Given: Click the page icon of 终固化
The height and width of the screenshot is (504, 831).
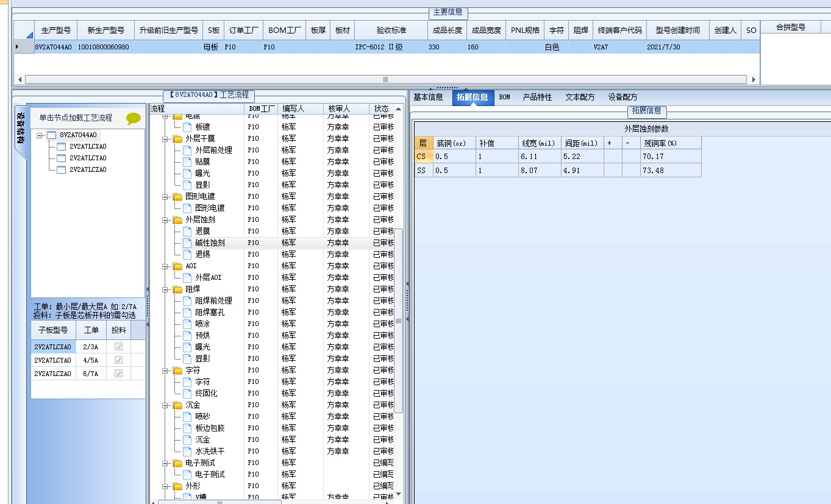Looking at the screenshot, I should (x=187, y=393).
